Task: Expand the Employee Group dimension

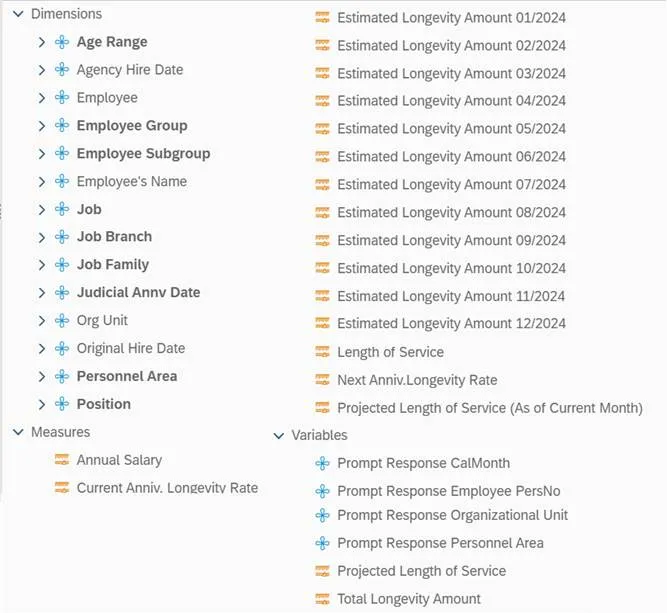Action: (x=42, y=126)
